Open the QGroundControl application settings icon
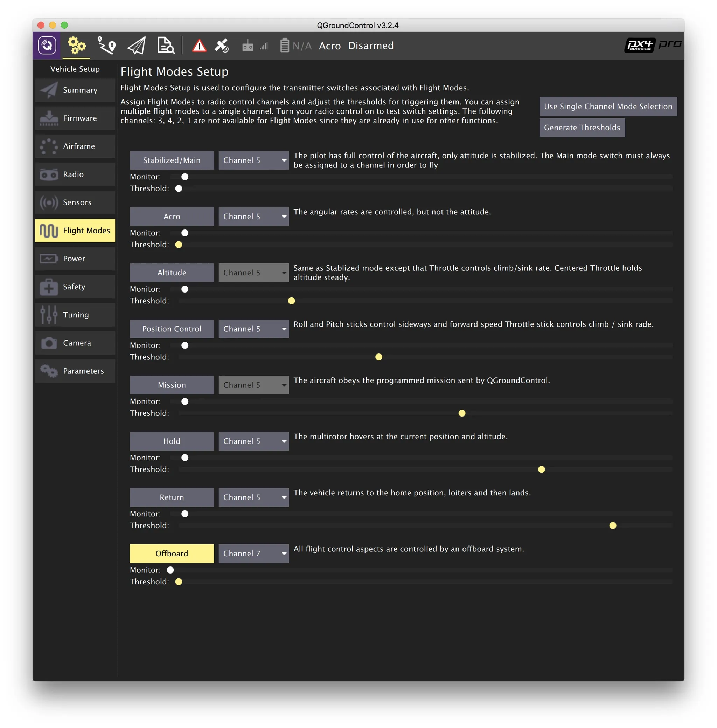The height and width of the screenshot is (728, 717). click(x=47, y=46)
